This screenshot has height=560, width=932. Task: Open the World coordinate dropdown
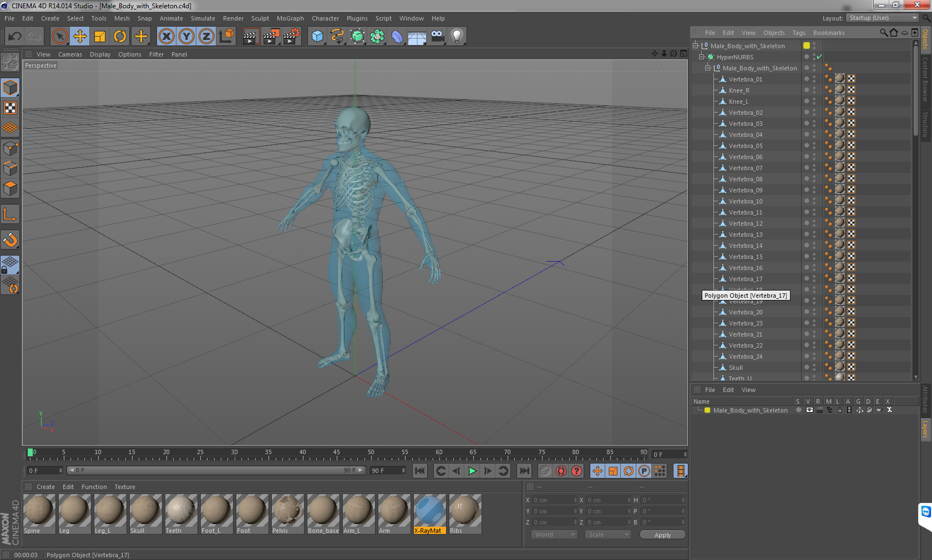(x=554, y=534)
